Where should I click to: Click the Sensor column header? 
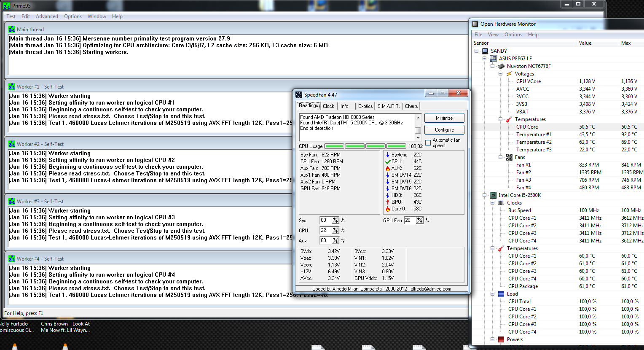[524, 43]
